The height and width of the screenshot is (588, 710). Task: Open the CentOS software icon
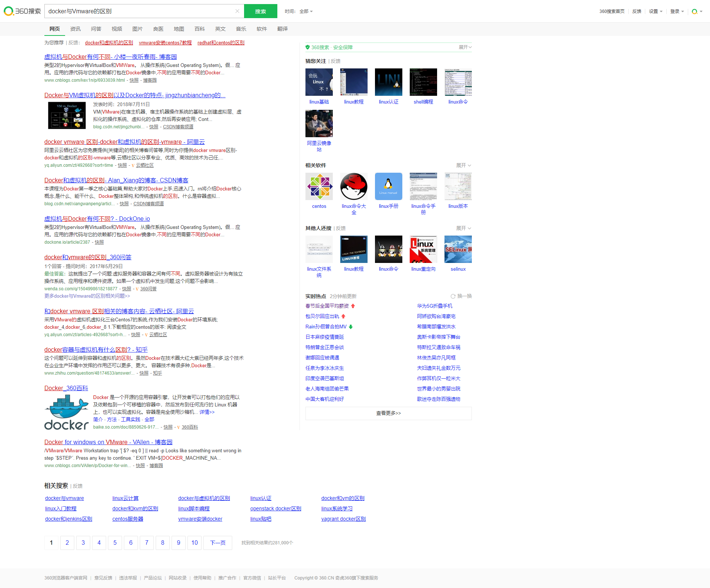(x=319, y=186)
